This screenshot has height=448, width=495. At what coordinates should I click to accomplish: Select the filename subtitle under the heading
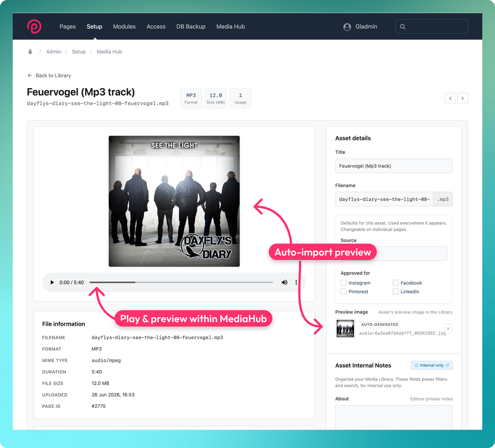point(98,103)
